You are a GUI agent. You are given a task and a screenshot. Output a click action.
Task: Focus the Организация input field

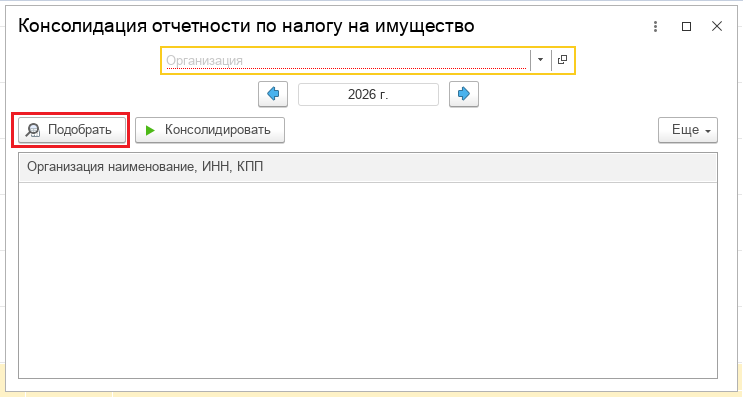346,60
